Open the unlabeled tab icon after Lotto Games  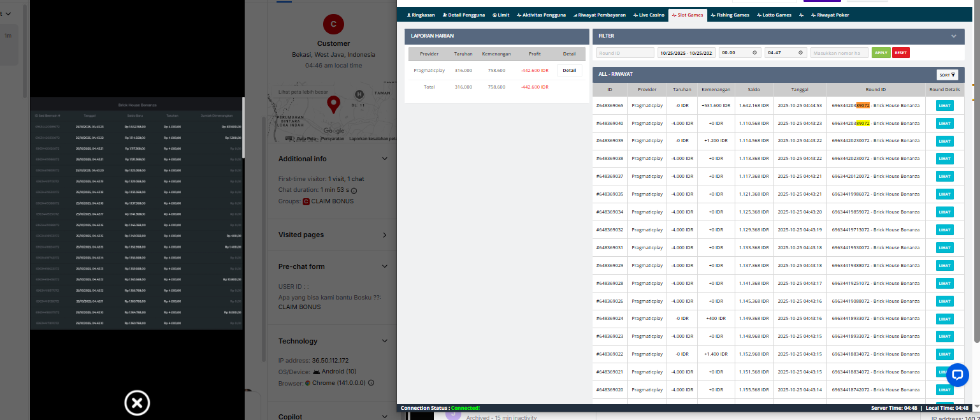point(802,15)
